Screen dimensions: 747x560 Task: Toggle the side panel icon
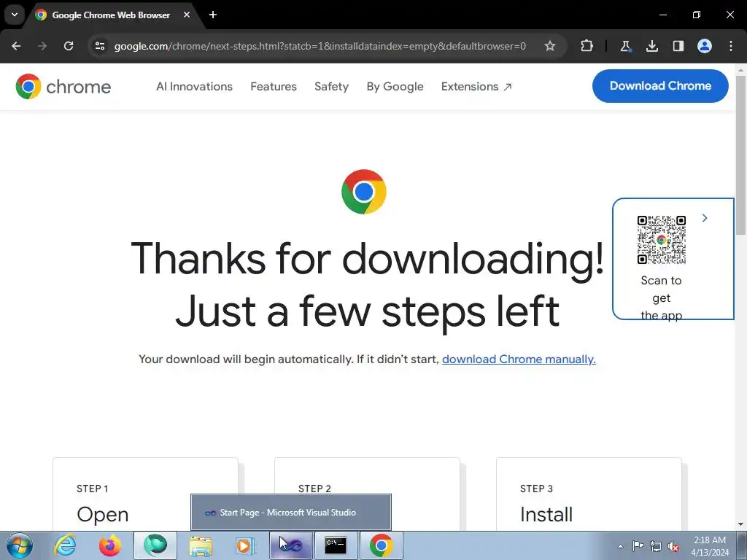(x=678, y=46)
